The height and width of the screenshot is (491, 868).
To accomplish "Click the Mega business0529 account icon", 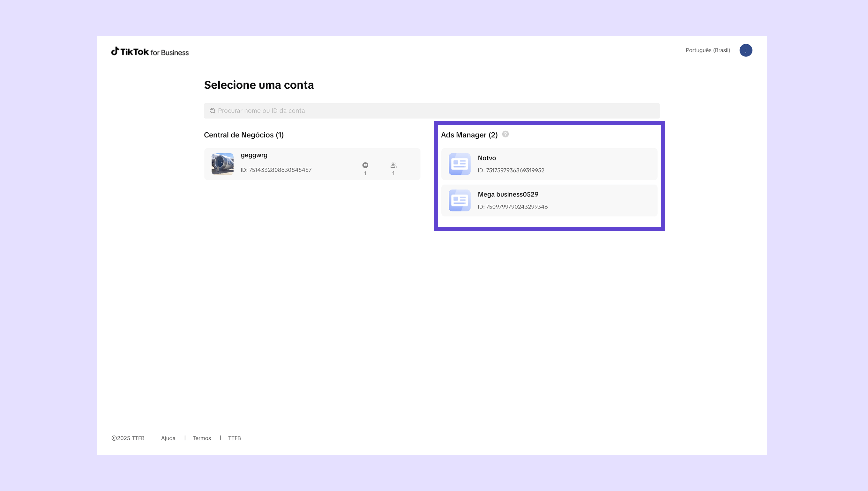I will tap(459, 200).
